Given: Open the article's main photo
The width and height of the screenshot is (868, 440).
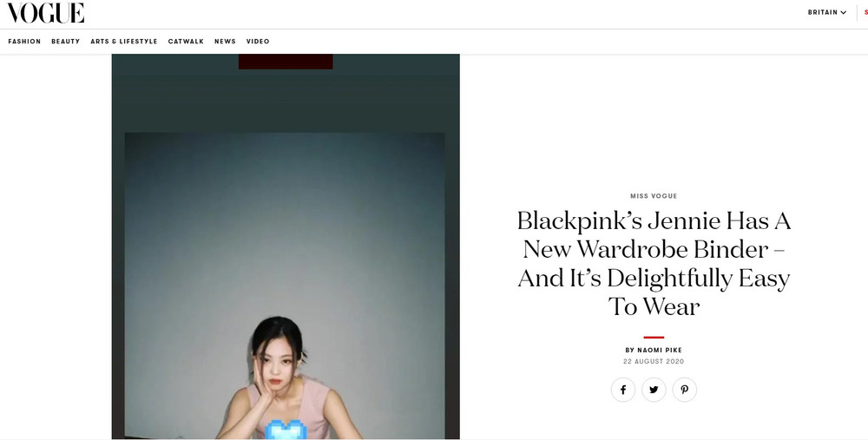Looking at the screenshot, I should point(286,246).
